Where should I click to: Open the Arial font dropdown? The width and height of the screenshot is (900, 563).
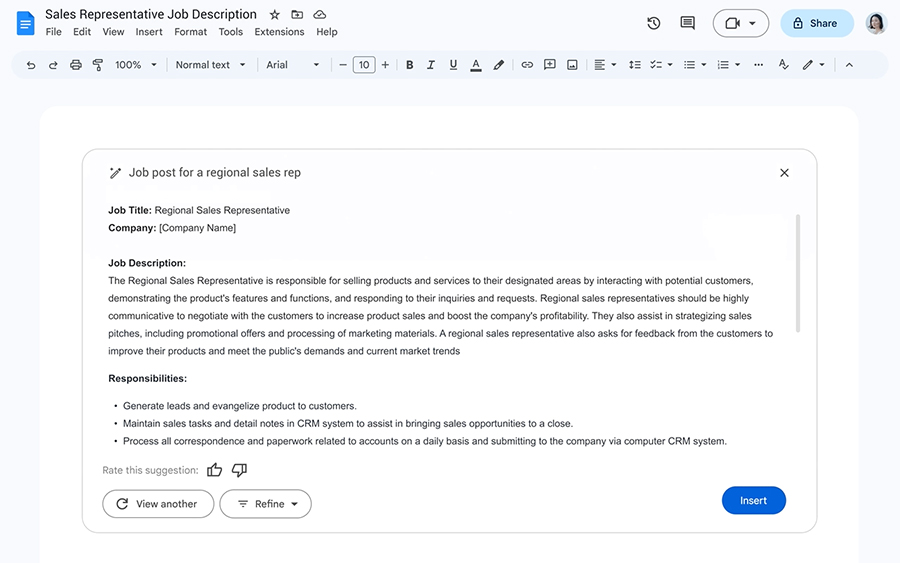click(x=293, y=65)
